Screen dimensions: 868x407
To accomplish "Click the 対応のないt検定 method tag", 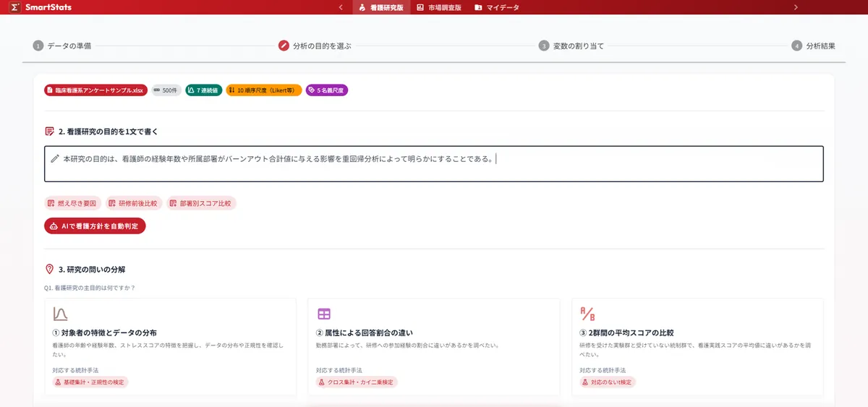I will pyautogui.click(x=608, y=382).
